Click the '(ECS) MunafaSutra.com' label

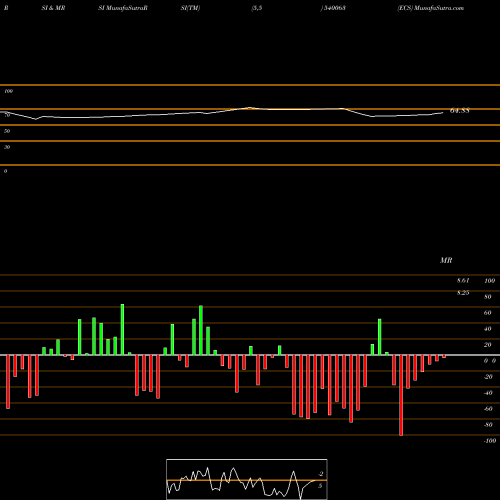(430, 8)
